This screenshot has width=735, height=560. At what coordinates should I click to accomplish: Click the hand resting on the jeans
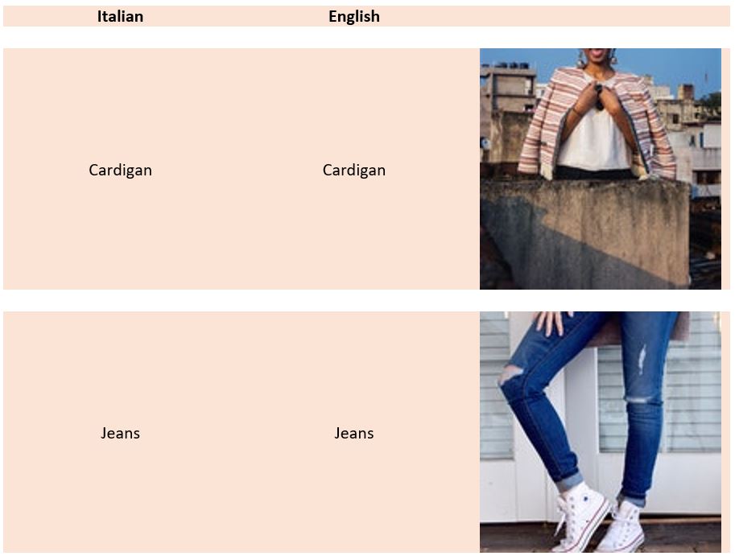coord(553,322)
